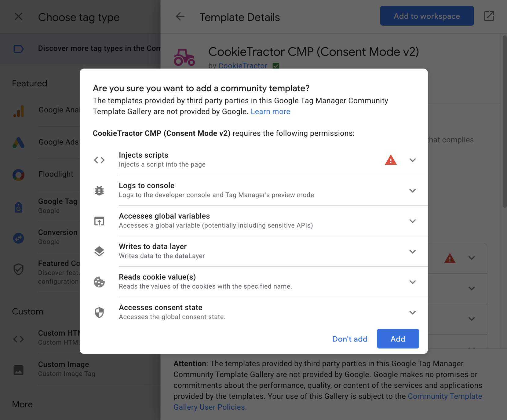Expand the Accesses consent state permission
The width and height of the screenshot is (507, 420).
(412, 312)
